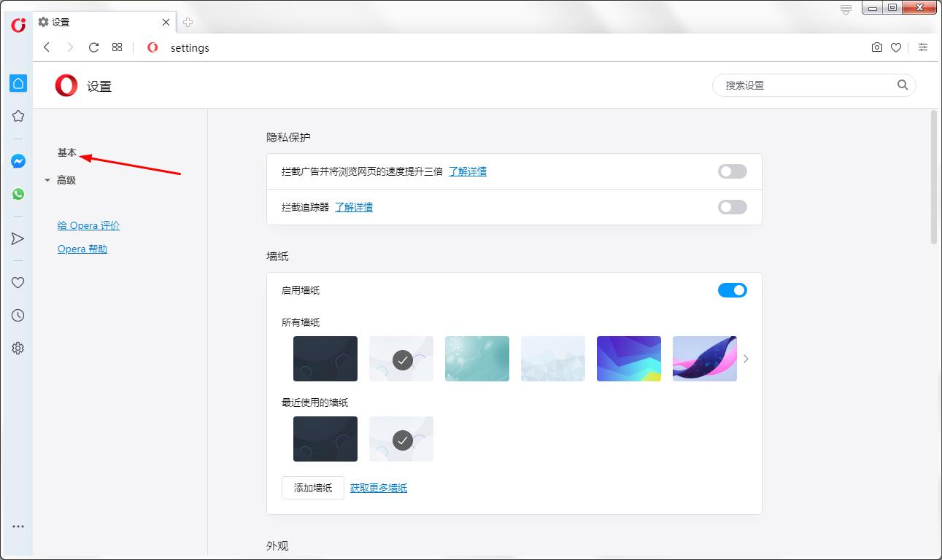942x560 pixels.
Task: Open bookmarks with the sidebar star icon
Action: click(18, 115)
